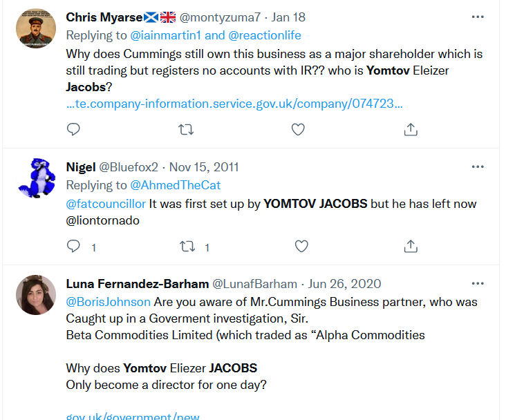The height and width of the screenshot is (420, 515).
Task: Open the company-information.service.gov.uk link
Action: [234, 104]
